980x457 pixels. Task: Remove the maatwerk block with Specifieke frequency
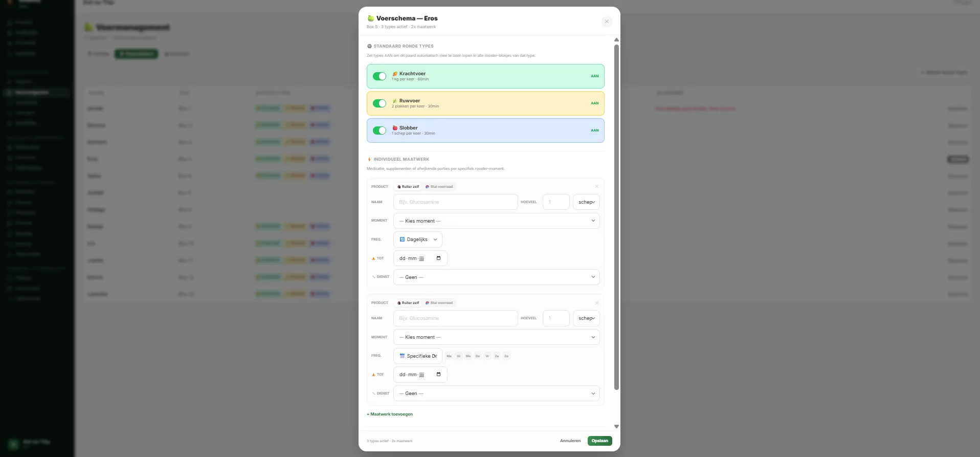point(596,303)
